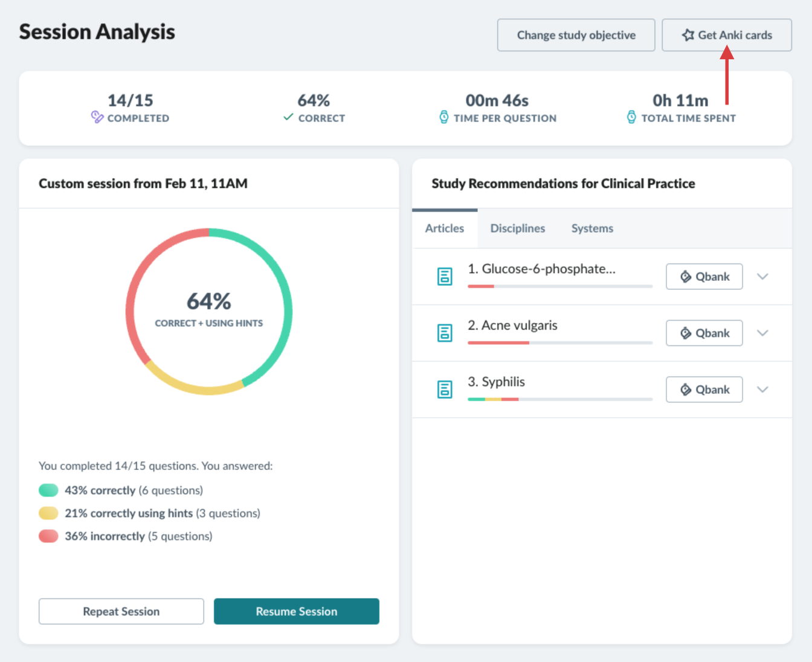Click Custom session from Feb 11, 11AM
812x662 pixels.
pyautogui.click(x=143, y=184)
